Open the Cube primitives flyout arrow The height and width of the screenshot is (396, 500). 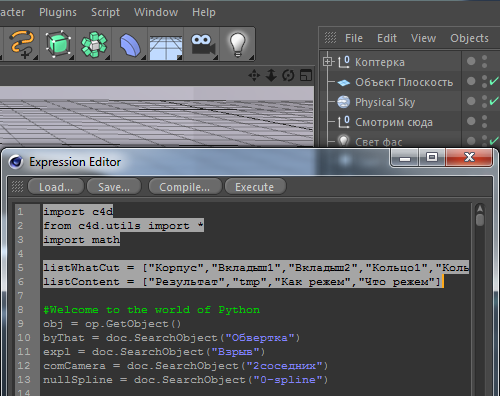(x=71, y=58)
